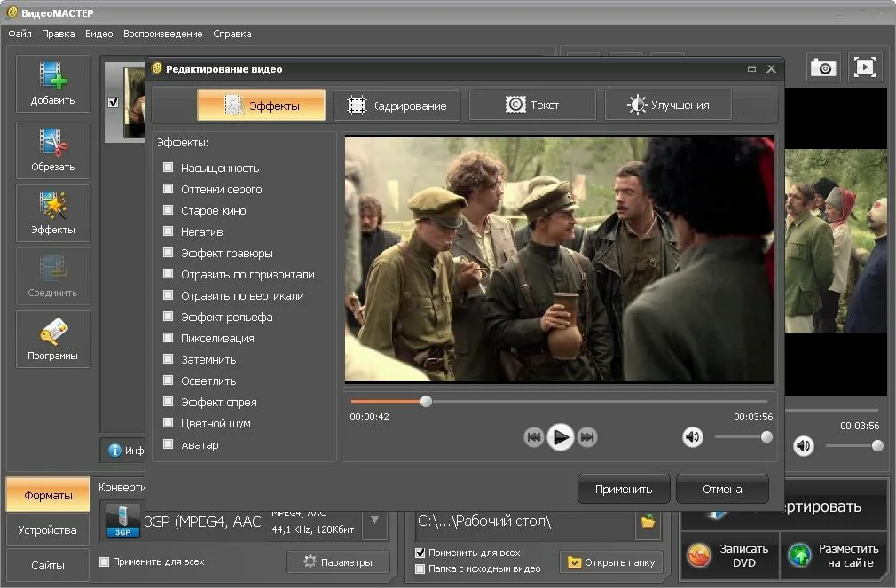Switch to the Кадрирование tab
The width and height of the screenshot is (896, 588).
point(397,106)
